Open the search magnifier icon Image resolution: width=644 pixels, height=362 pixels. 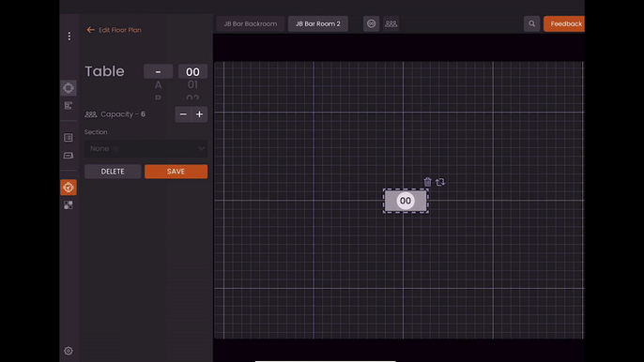pos(532,23)
